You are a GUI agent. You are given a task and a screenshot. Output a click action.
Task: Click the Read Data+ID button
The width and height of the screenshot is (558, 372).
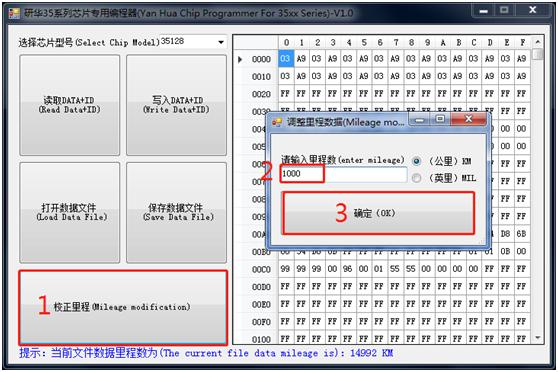click(x=70, y=105)
